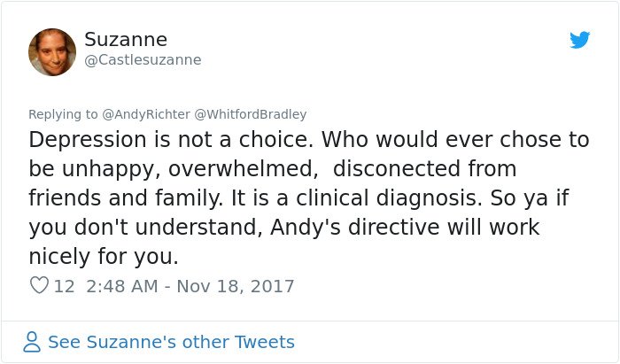The width and height of the screenshot is (620, 364).
Task: Open the @AndyRichter mention
Action: click(x=146, y=114)
